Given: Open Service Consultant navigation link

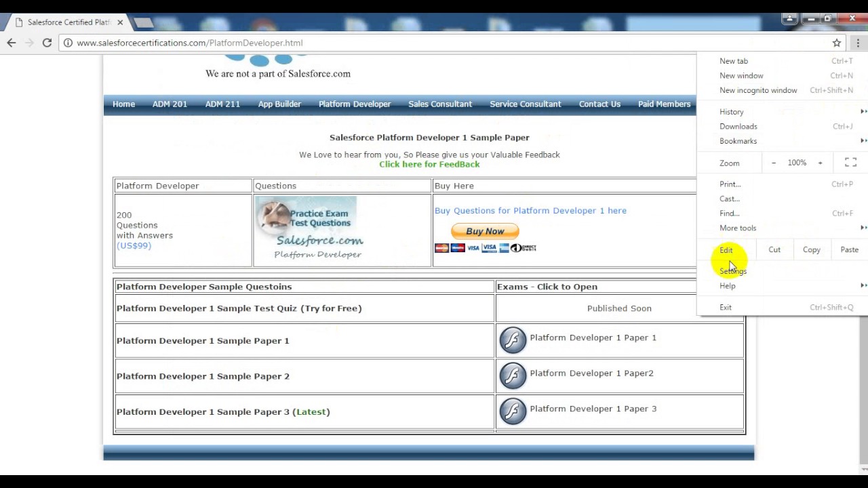Looking at the screenshot, I should pyautogui.click(x=526, y=104).
